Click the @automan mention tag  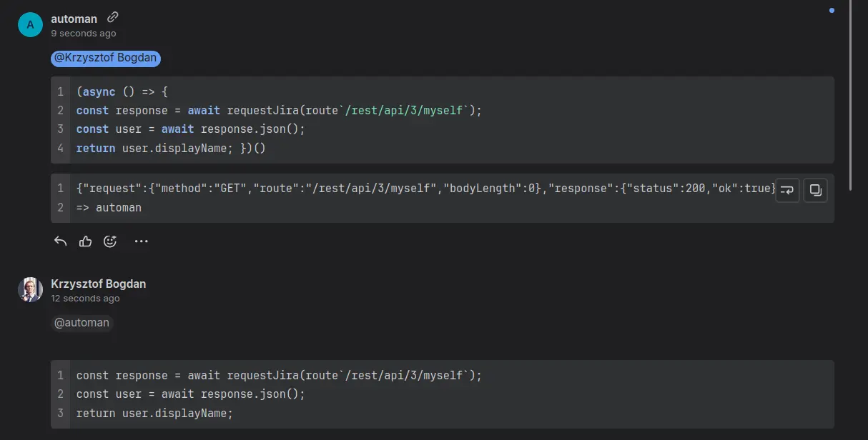click(82, 323)
